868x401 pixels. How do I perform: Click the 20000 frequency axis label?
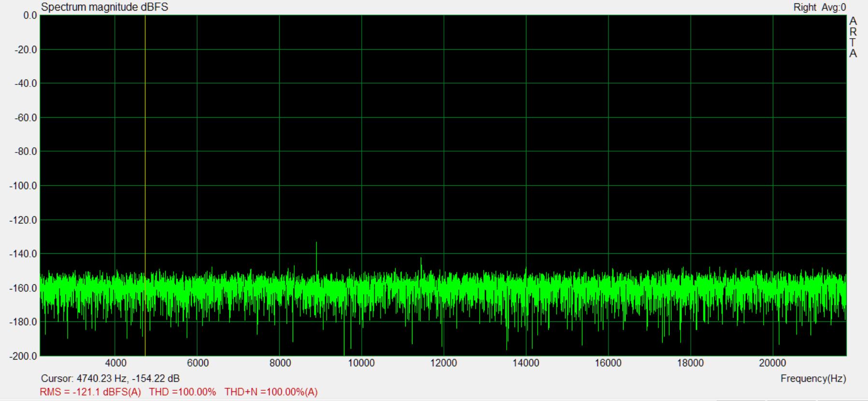pos(772,363)
